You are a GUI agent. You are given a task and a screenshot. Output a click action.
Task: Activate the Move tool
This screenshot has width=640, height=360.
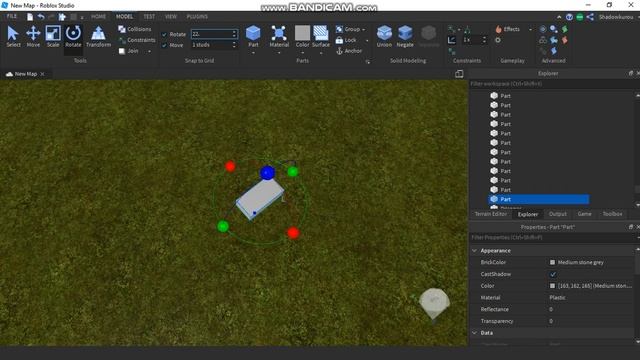tap(33, 37)
